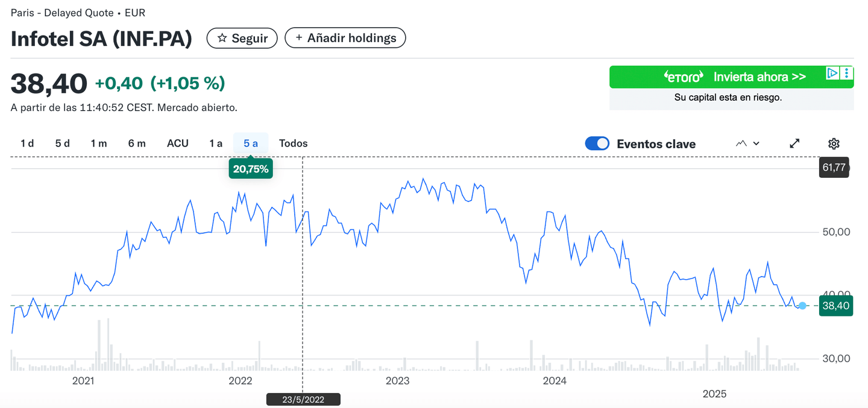Disable the Eventos clave switch
Screen dimensions: 868x408
point(597,143)
